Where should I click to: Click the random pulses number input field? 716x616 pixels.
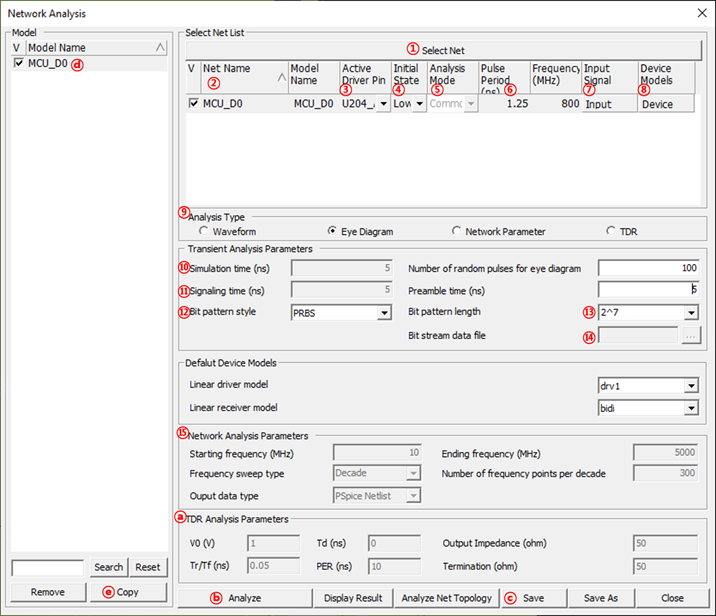pos(647,268)
